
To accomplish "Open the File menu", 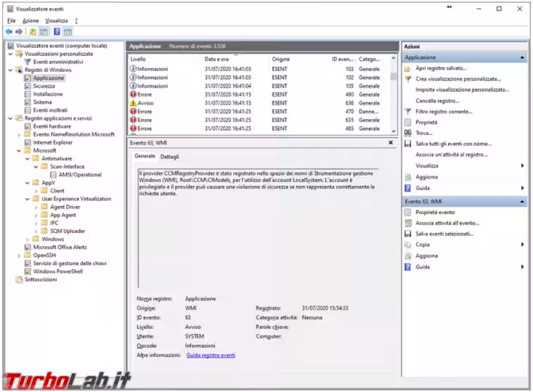I will pos(11,21).
